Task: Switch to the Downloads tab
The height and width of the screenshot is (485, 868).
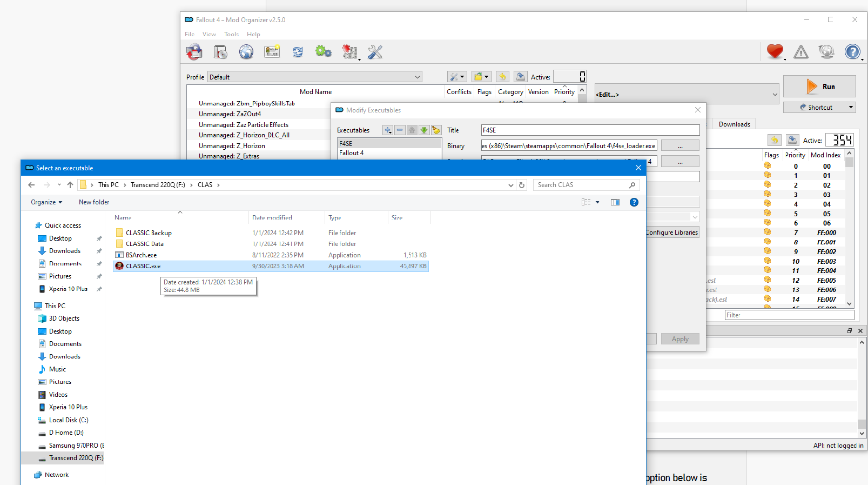Action: 734,124
